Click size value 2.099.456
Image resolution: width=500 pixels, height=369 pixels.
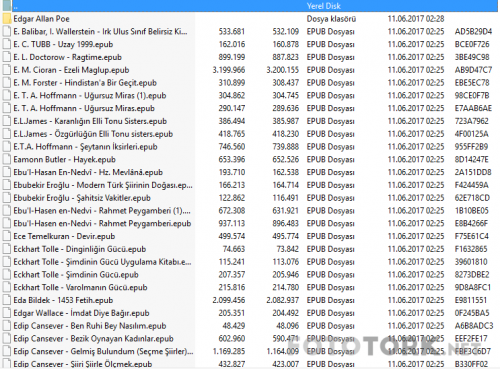pyautogui.click(x=229, y=300)
